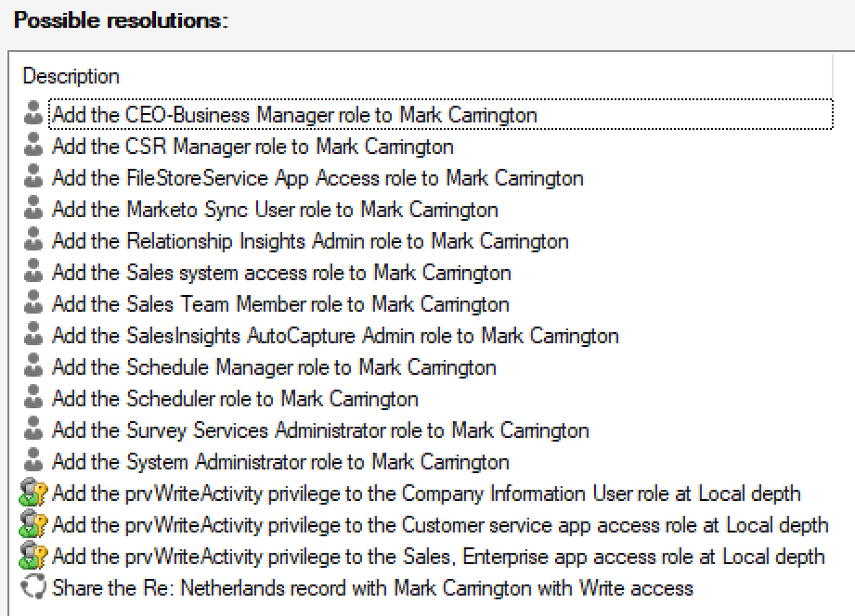Click the key icon for Customer service app access
Screen dimensions: 855x616
(x=33, y=525)
